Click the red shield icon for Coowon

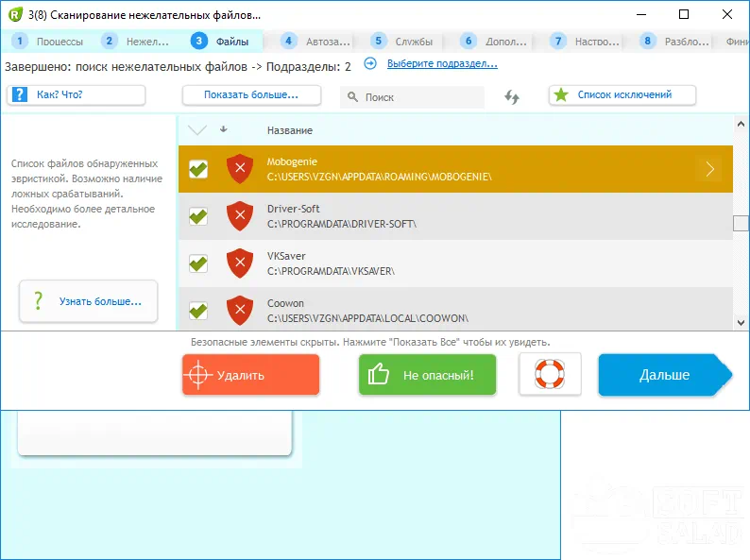pos(240,310)
